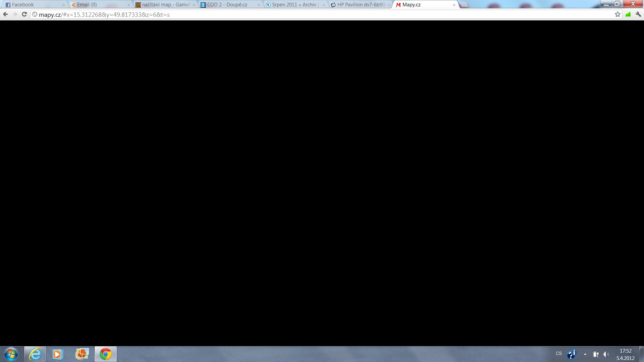644x362 pixels.
Task: Minimize the Chrome window
Action: click(606, 4)
